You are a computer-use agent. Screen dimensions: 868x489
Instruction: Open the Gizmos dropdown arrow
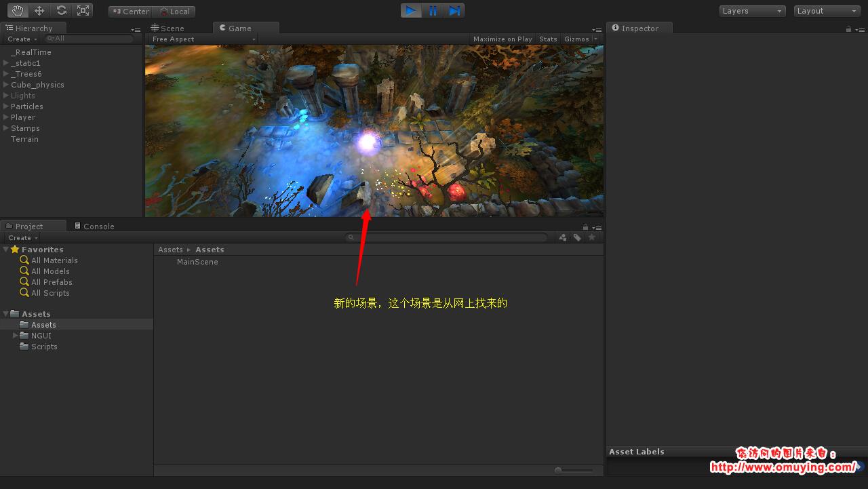pos(596,39)
